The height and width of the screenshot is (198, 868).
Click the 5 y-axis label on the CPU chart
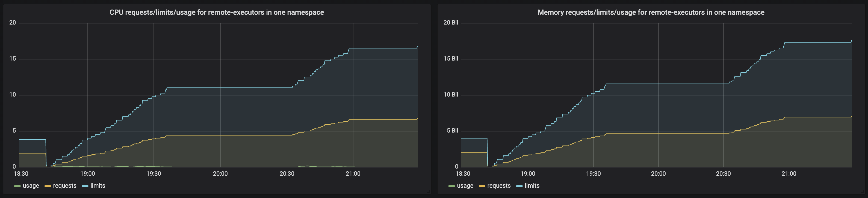14,131
